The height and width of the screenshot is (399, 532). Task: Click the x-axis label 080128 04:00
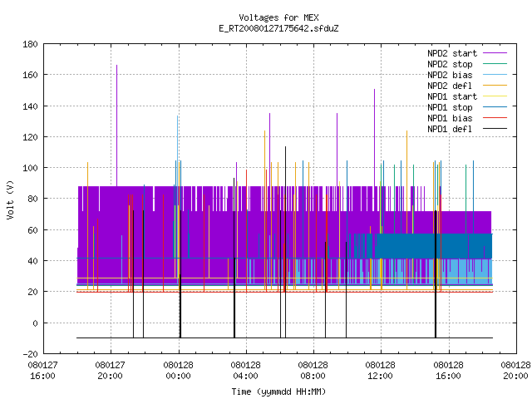tap(246, 371)
